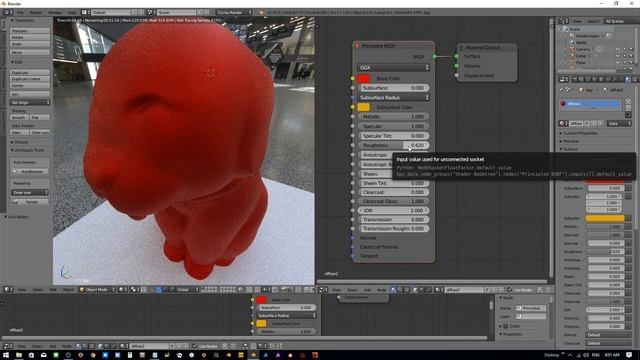The image size is (640, 360).
Task: Select the Lamp item in outliner
Action: coord(580,56)
